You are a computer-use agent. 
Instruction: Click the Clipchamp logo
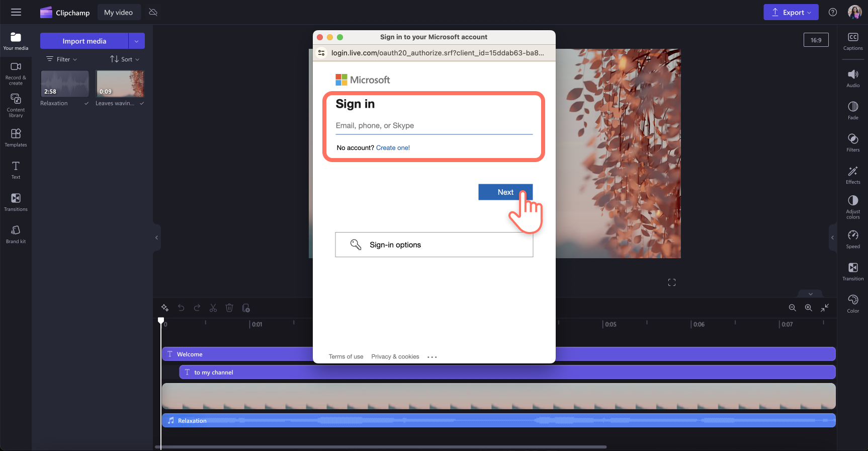tap(64, 13)
